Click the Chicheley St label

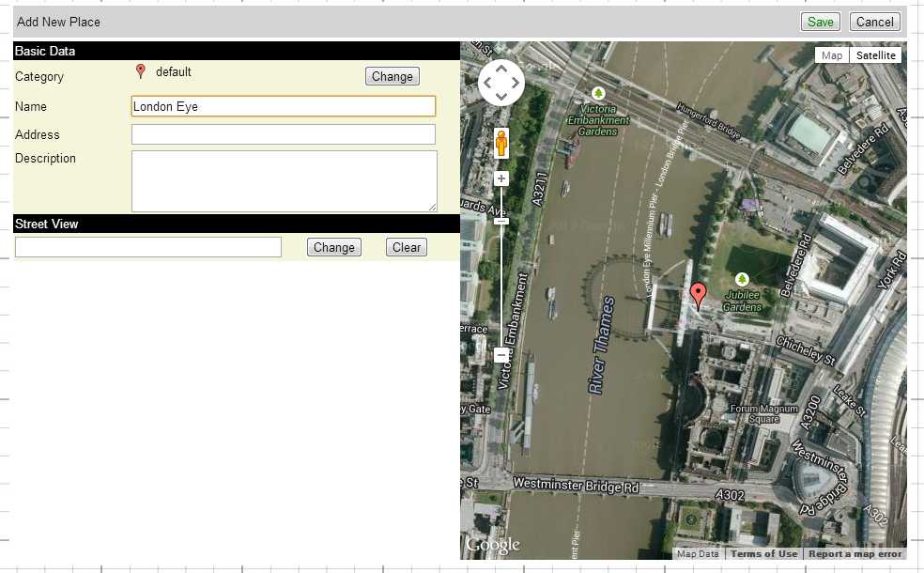pyautogui.click(x=806, y=350)
